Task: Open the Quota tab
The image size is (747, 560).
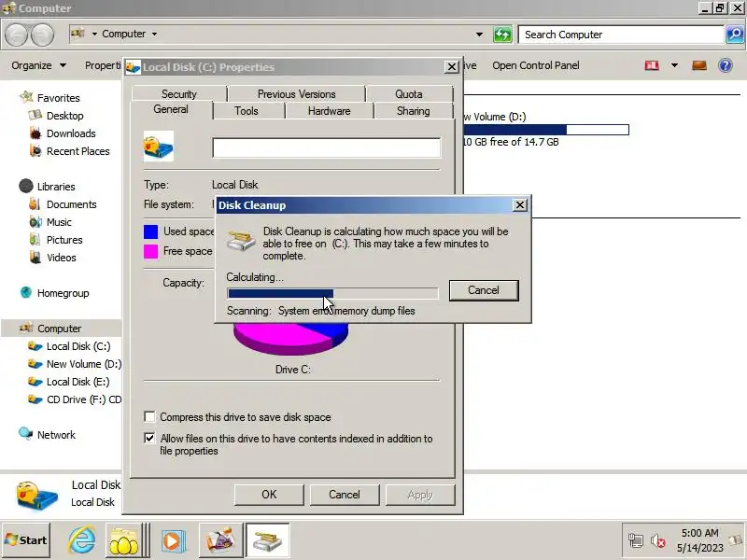Action: (409, 93)
